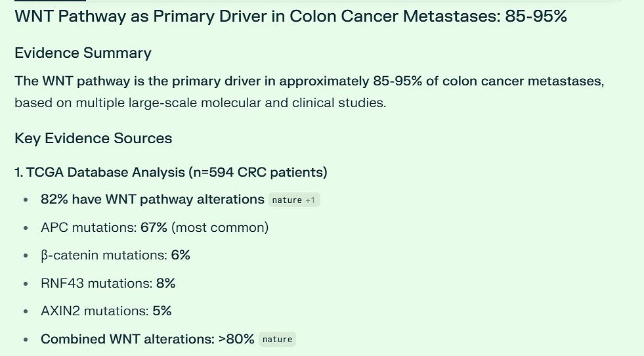
Task: Click the 'TCGA Database Analysis' numbered heading
Action: point(171,172)
